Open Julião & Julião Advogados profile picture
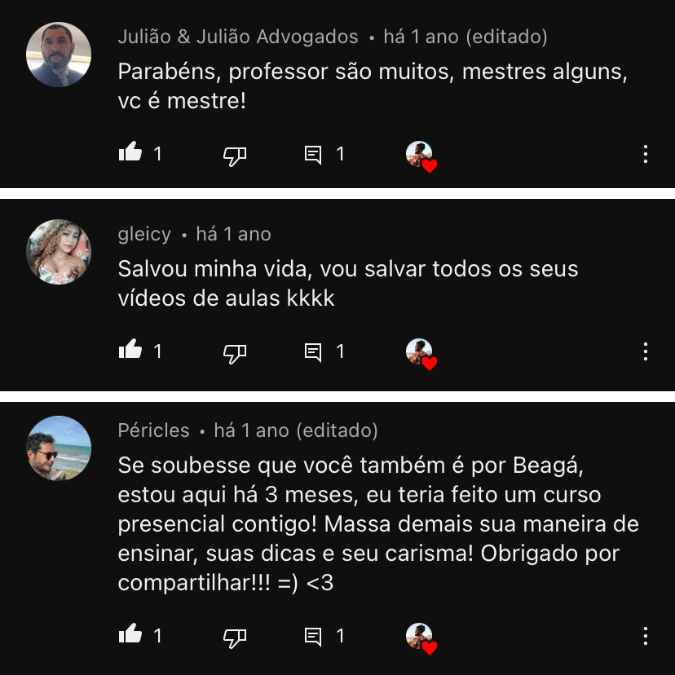The height and width of the screenshot is (675, 675). (59, 55)
